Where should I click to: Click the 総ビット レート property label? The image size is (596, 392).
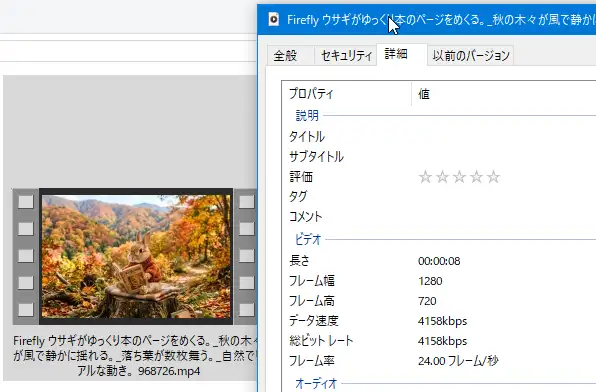(x=321, y=341)
